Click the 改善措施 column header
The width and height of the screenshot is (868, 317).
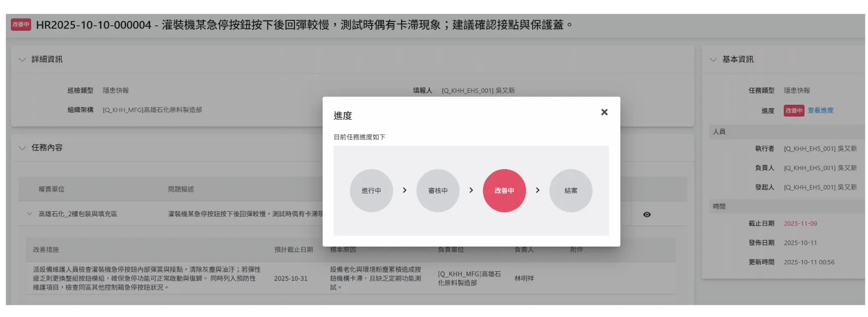coord(46,250)
